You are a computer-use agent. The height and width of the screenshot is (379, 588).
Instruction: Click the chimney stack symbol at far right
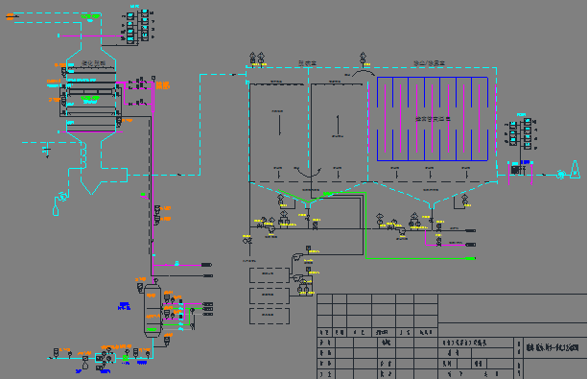[x=575, y=170]
